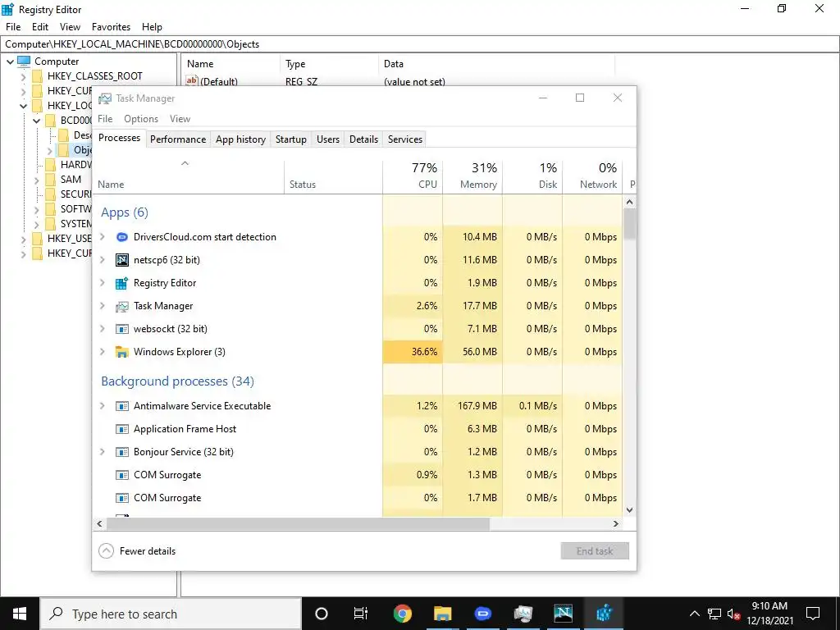The height and width of the screenshot is (630, 840).
Task: Click the Task Manager process row icon
Action: coord(122,306)
